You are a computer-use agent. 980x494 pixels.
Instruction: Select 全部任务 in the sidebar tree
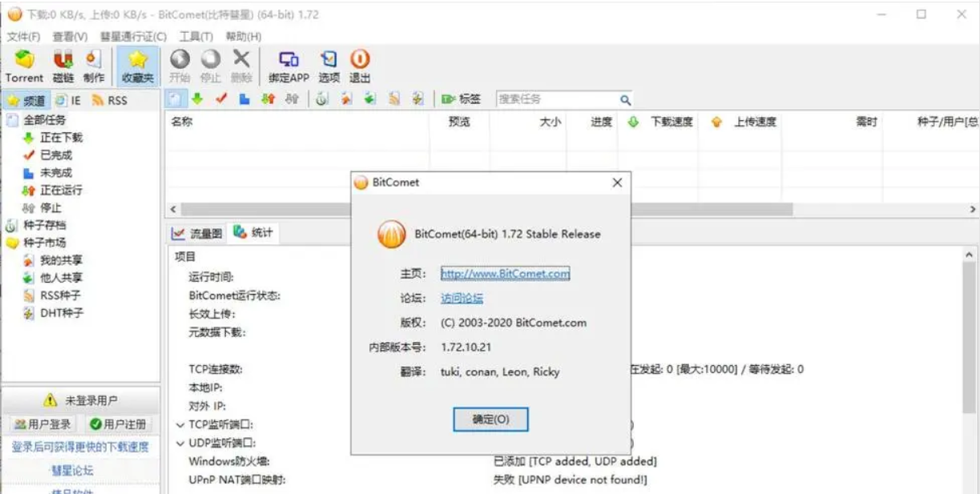(x=45, y=120)
